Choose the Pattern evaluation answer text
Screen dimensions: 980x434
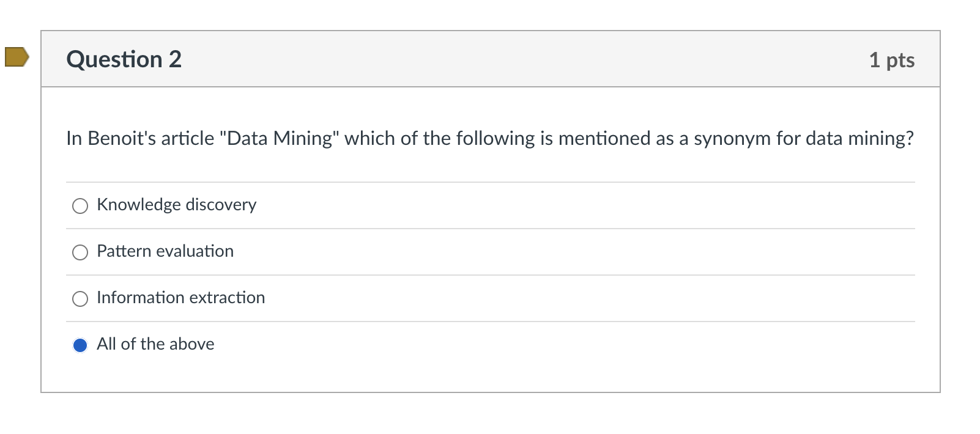165,251
